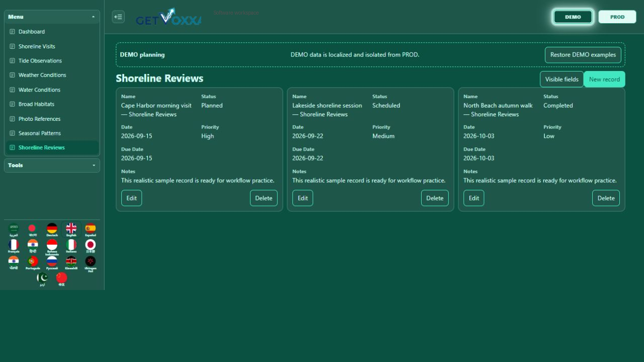
Task: Select the Japanese flag language icon
Action: [x=90, y=246]
